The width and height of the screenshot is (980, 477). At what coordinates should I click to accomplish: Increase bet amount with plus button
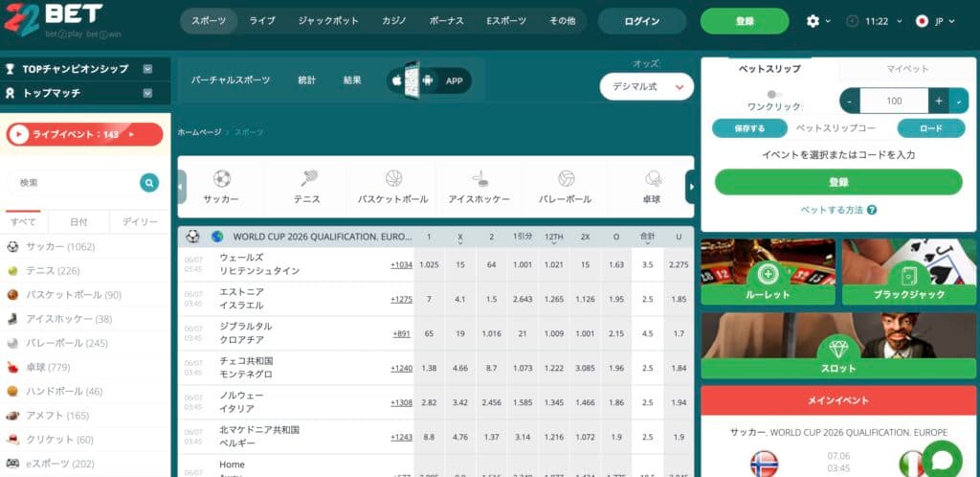point(939,101)
